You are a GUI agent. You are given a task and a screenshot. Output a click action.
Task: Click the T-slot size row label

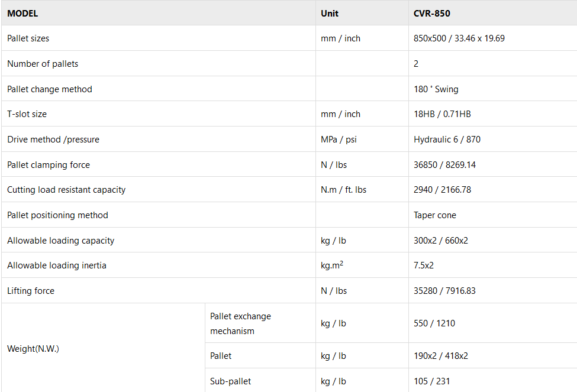(27, 114)
